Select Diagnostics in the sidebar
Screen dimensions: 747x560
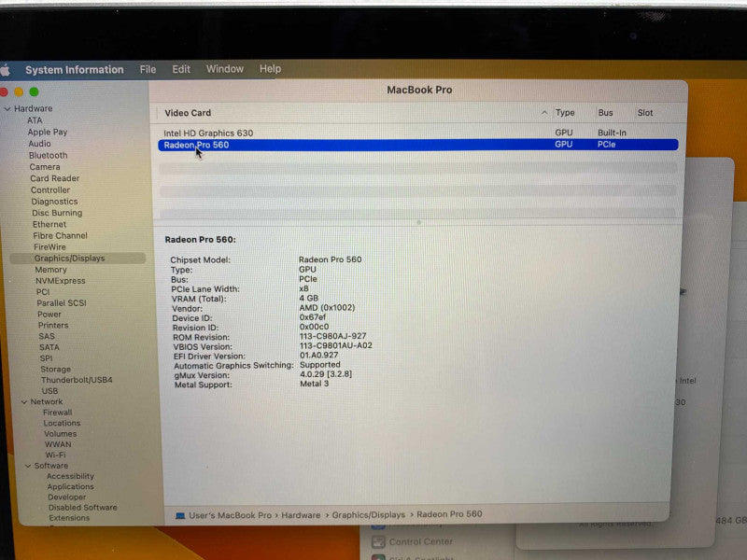[54, 202]
